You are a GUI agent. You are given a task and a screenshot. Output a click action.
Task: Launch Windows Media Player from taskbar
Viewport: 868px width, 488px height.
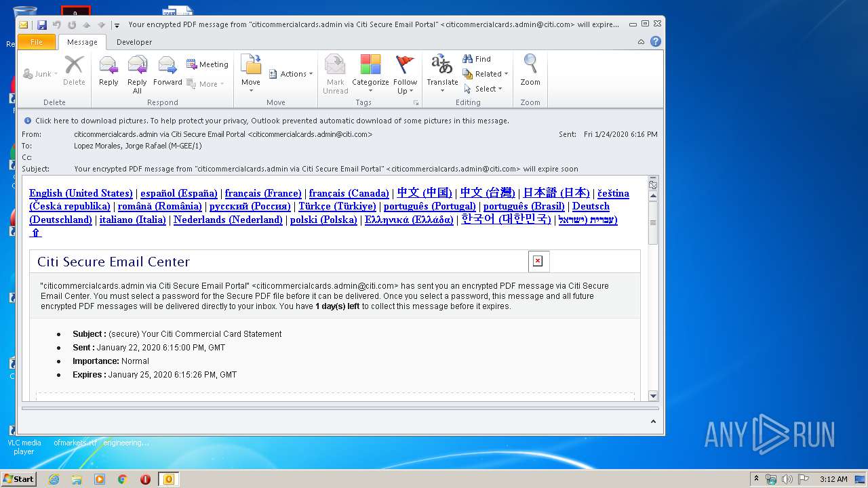[100, 479]
